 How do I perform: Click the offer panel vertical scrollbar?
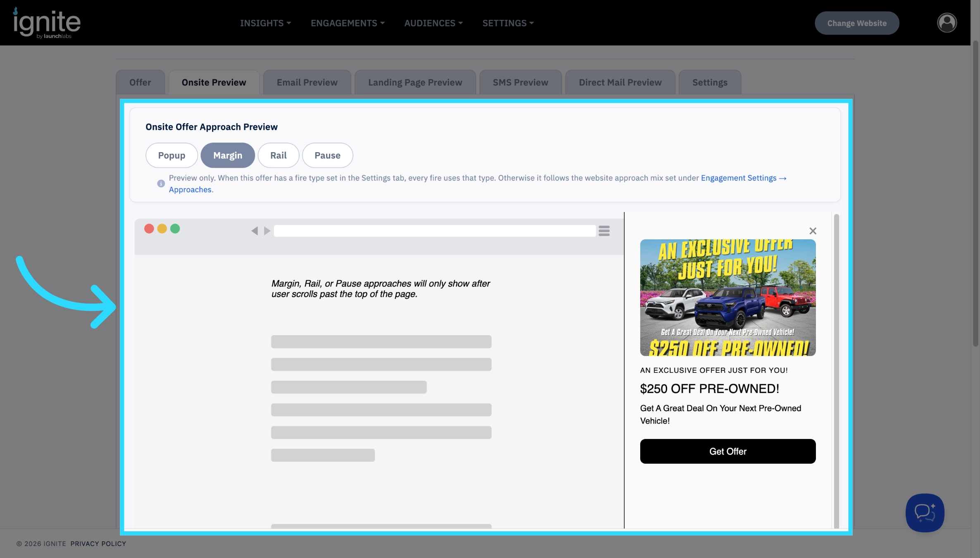(836, 371)
